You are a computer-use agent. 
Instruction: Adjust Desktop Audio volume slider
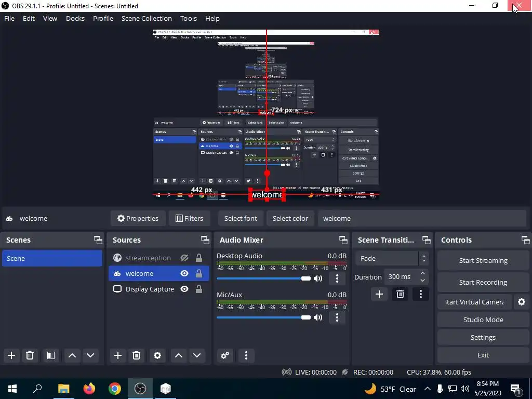(x=263, y=278)
